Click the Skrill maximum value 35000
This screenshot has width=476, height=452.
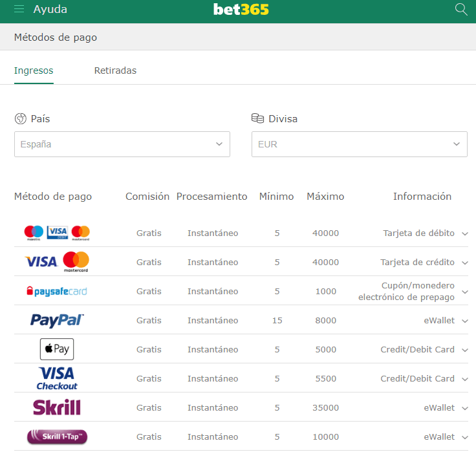(x=326, y=407)
